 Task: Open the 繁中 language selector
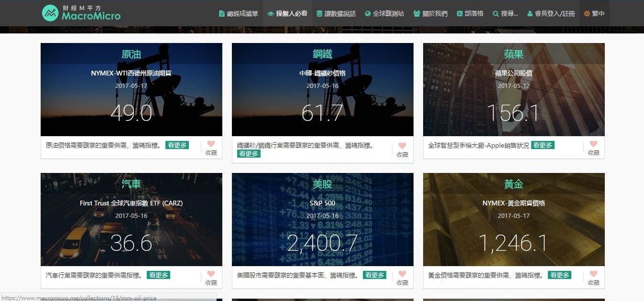pos(594,13)
